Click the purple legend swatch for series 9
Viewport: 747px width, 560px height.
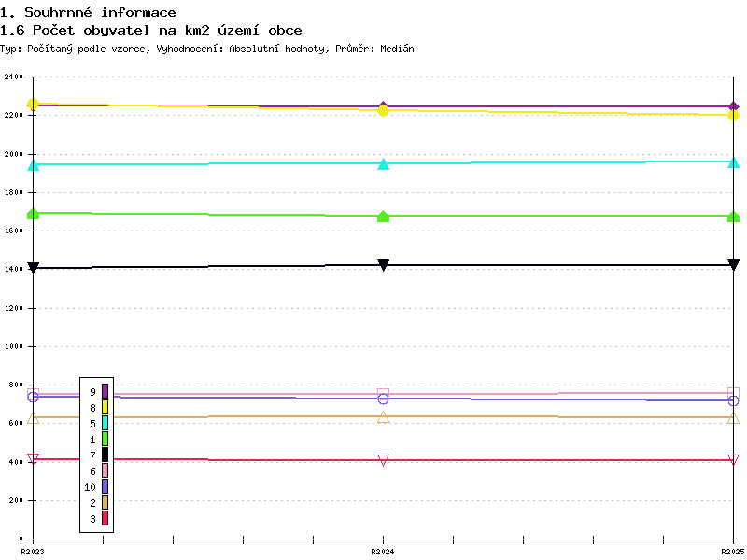(105, 391)
